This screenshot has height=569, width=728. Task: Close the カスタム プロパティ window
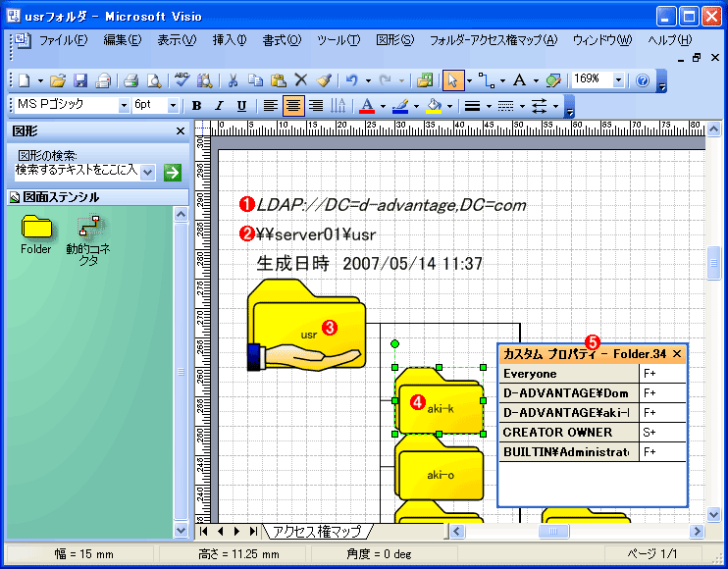coord(677,354)
